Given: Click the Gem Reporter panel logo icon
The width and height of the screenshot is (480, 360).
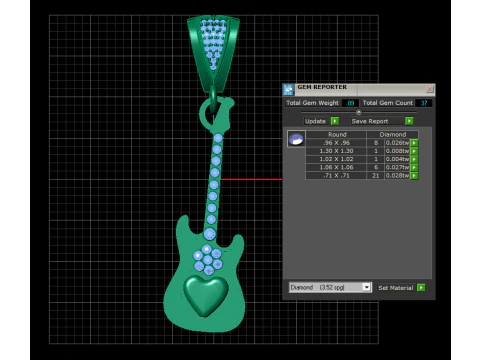Looking at the screenshot, I should click(x=288, y=90).
